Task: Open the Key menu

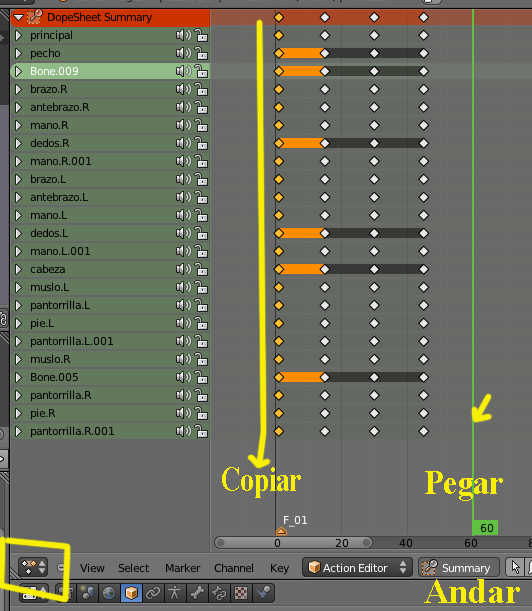Action: [279, 568]
